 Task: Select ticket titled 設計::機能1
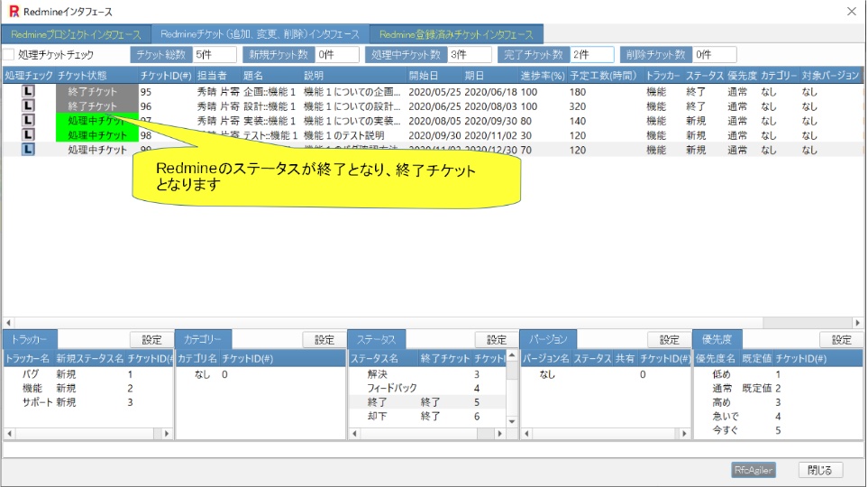pos(270,106)
